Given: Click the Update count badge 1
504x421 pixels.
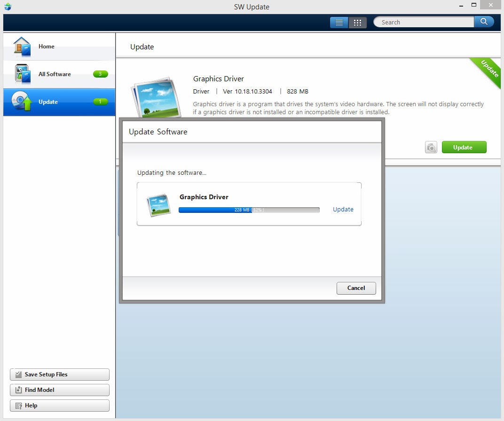Looking at the screenshot, I should tap(100, 101).
